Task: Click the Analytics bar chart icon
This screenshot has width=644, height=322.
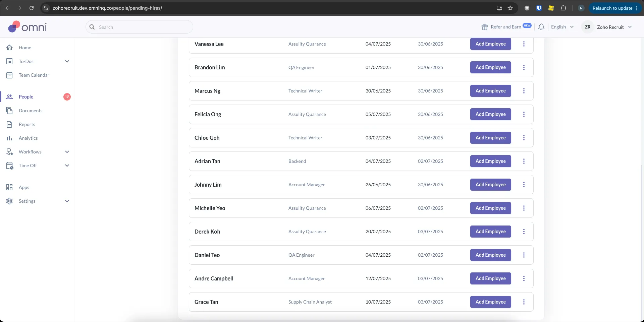Action: [9, 138]
